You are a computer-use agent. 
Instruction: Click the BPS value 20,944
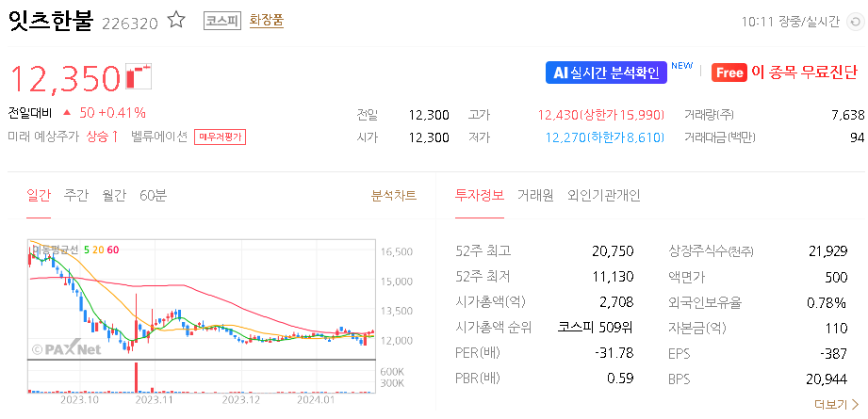[x=827, y=379]
